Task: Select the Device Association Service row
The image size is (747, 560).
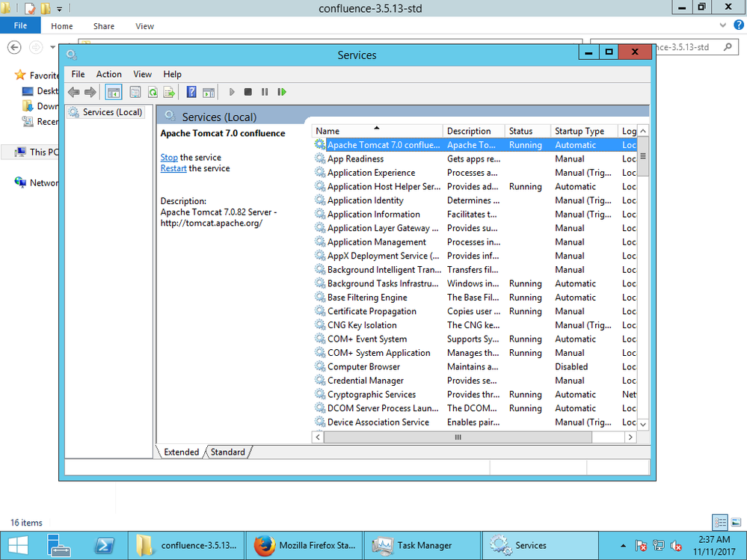Action: click(475, 422)
